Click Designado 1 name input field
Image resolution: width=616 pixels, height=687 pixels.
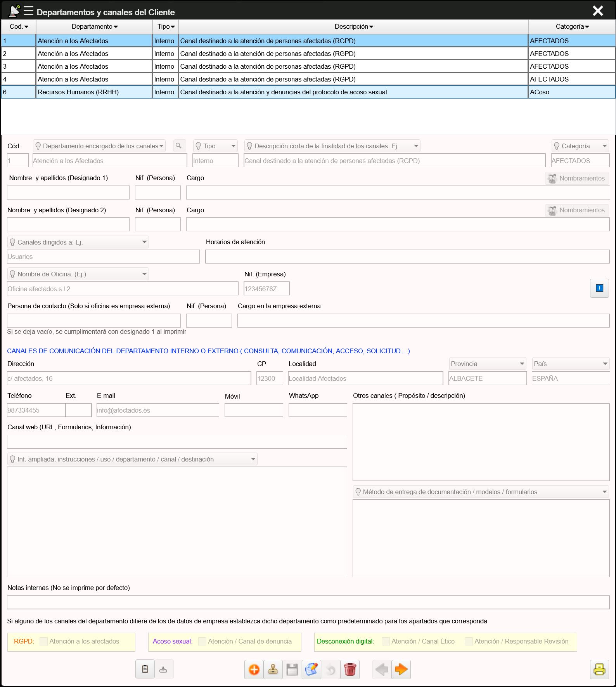[68, 193]
